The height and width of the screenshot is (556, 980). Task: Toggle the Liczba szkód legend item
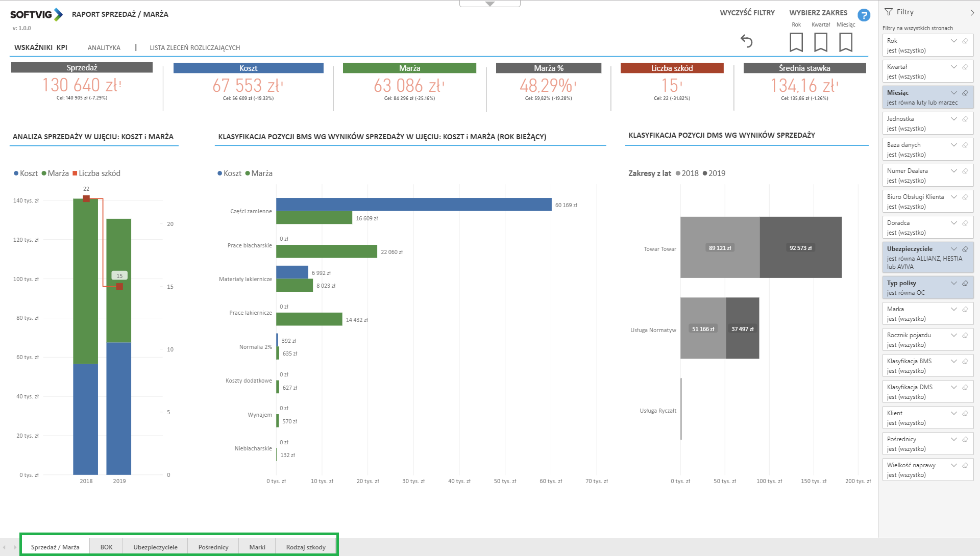point(96,173)
